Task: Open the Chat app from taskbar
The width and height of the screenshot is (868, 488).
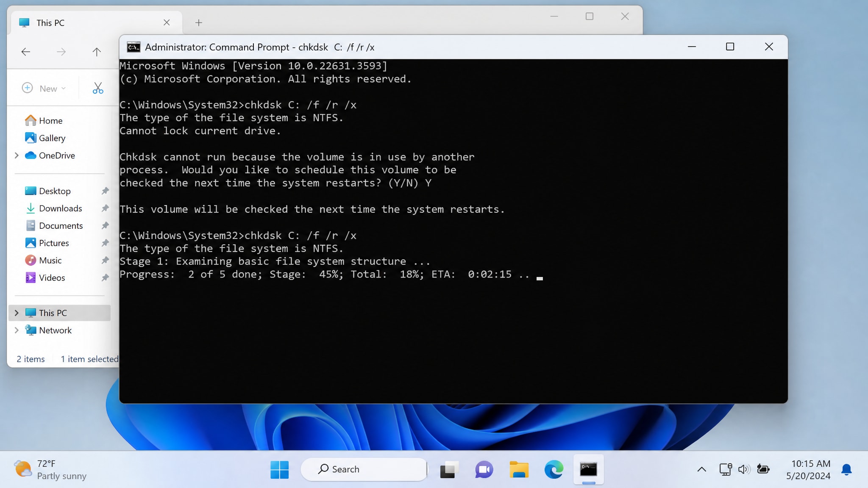Action: [484, 469]
